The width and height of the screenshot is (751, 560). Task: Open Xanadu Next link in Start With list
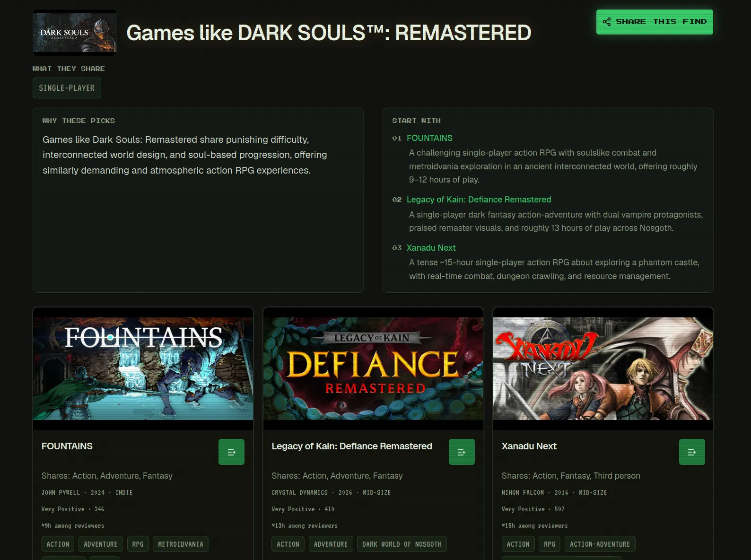click(x=431, y=248)
